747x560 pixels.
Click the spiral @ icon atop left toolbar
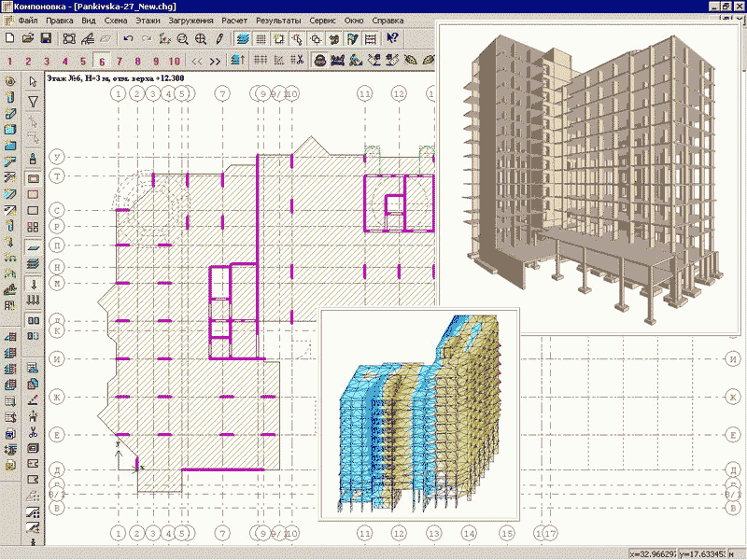click(x=10, y=81)
